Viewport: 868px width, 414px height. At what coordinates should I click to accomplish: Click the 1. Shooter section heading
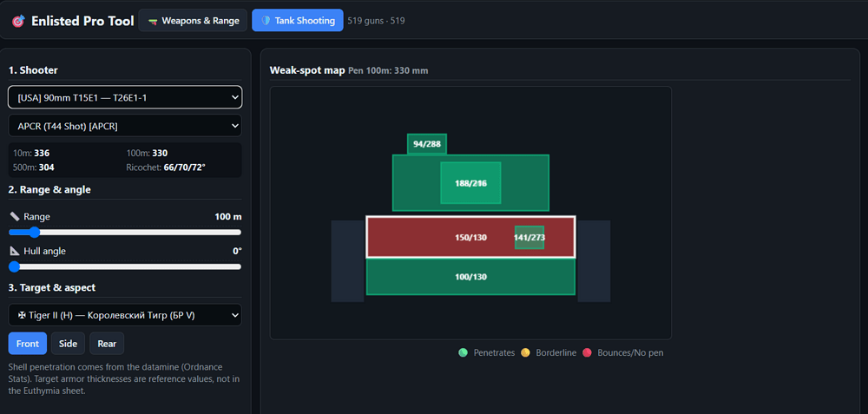[x=33, y=70]
